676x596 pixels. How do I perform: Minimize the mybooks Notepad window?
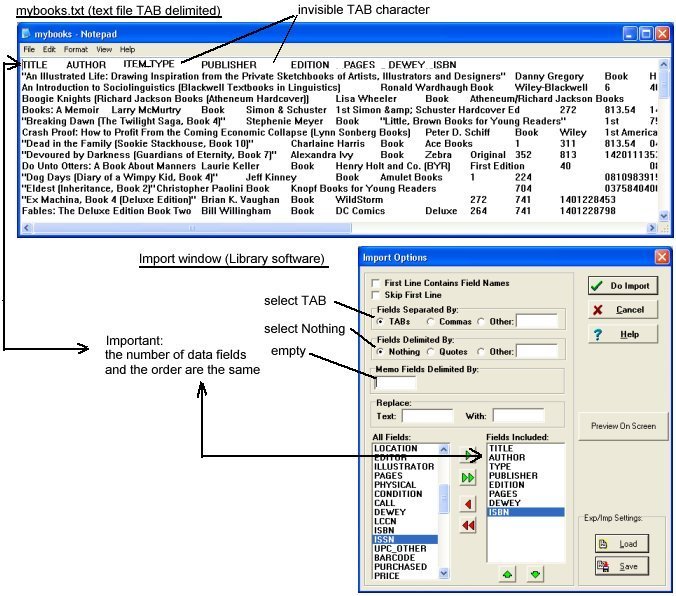coord(630,34)
